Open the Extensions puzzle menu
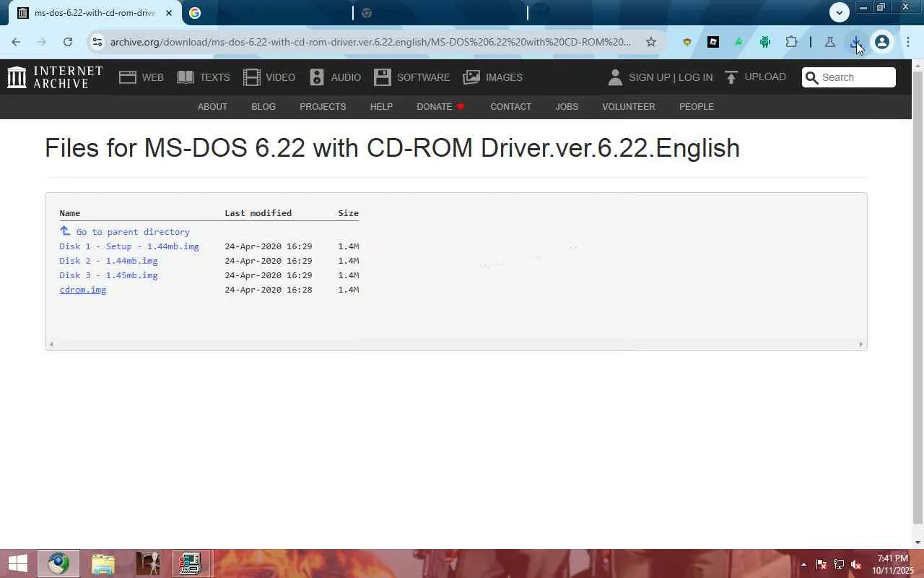This screenshot has height=578, width=924. coord(791,42)
